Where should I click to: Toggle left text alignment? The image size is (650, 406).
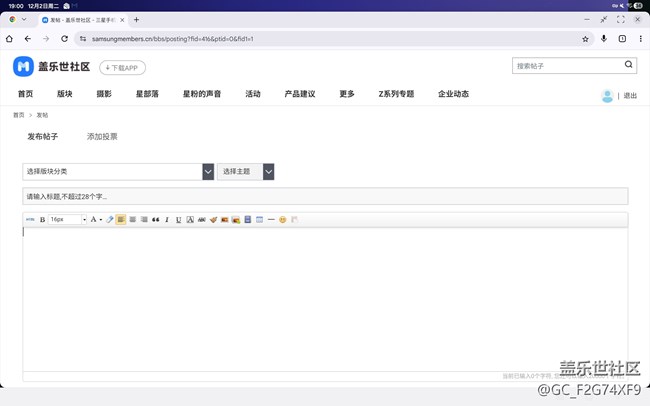(x=121, y=219)
